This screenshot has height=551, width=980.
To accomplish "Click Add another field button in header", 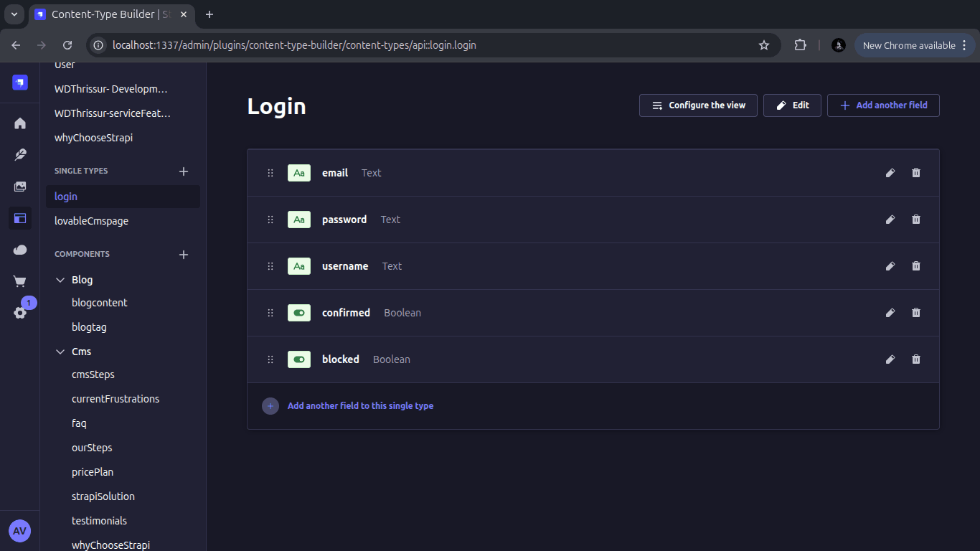I will (883, 105).
